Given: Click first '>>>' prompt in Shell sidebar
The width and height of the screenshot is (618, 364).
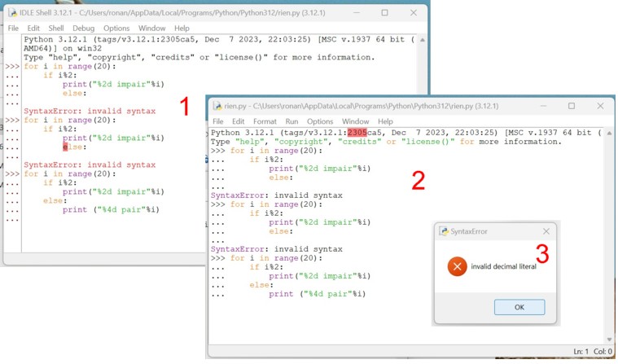Looking at the screenshot, I should 12,66.
